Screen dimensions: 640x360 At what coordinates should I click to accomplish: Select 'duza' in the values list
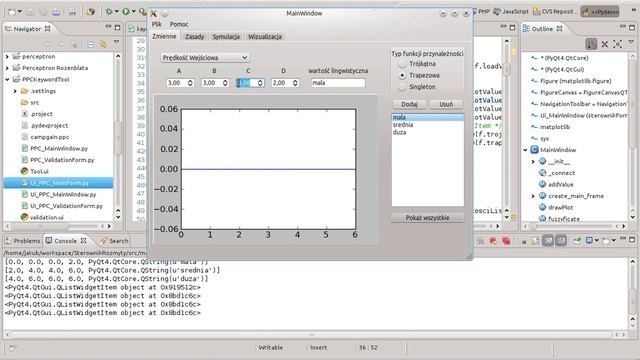427,132
